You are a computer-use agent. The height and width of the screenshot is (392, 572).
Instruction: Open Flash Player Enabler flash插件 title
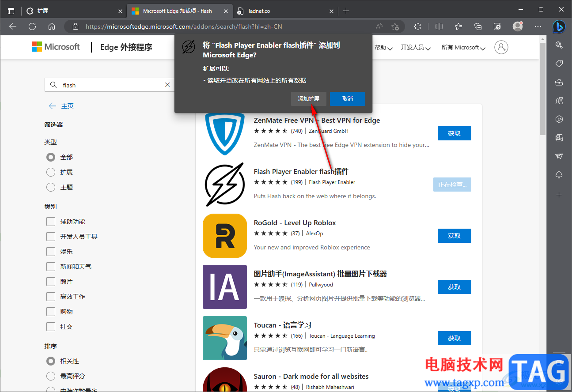[301, 171]
